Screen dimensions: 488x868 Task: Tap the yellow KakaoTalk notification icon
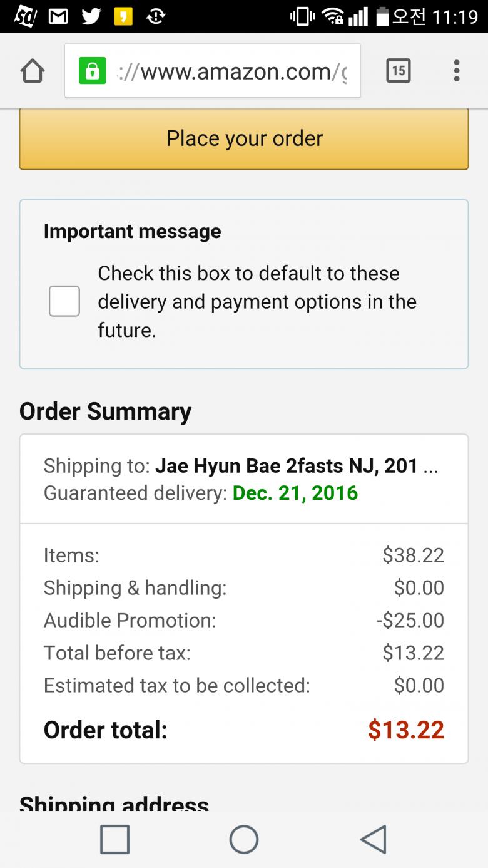click(x=123, y=16)
